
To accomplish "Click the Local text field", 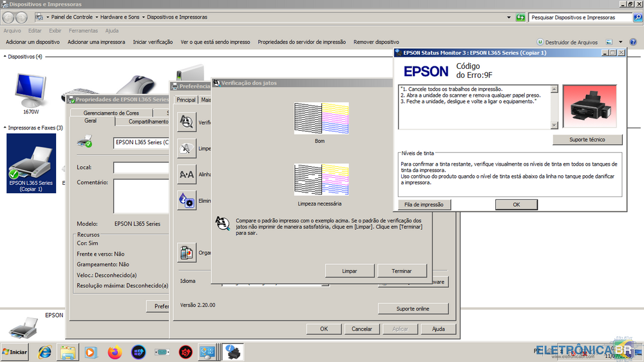I will 141,167.
